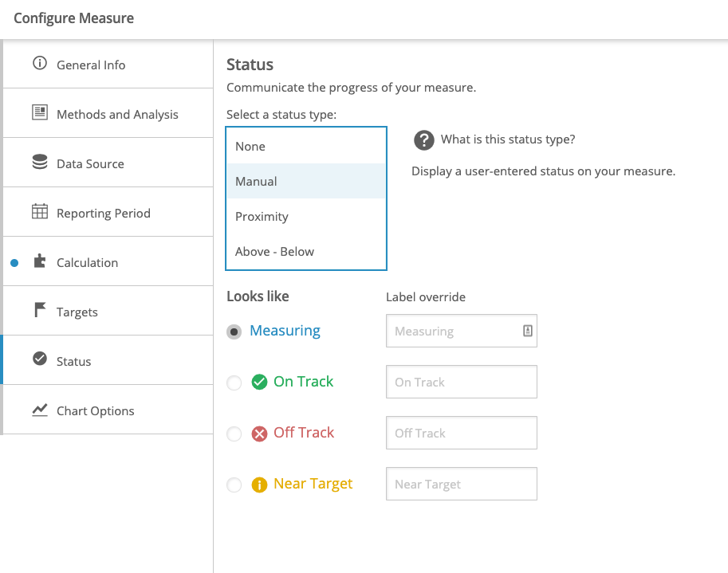Open the Chart Options section
Viewport: 728px width, 573px height.
click(108, 409)
